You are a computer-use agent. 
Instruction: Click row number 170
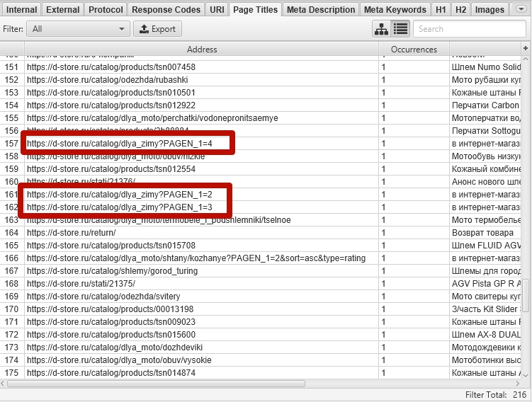point(11,309)
